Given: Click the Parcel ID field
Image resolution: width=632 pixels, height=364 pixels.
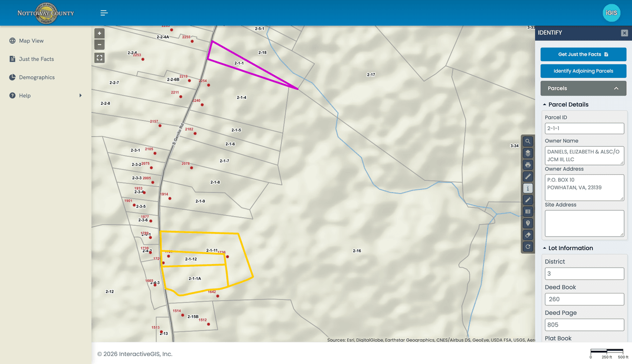Looking at the screenshot, I should pos(584,128).
